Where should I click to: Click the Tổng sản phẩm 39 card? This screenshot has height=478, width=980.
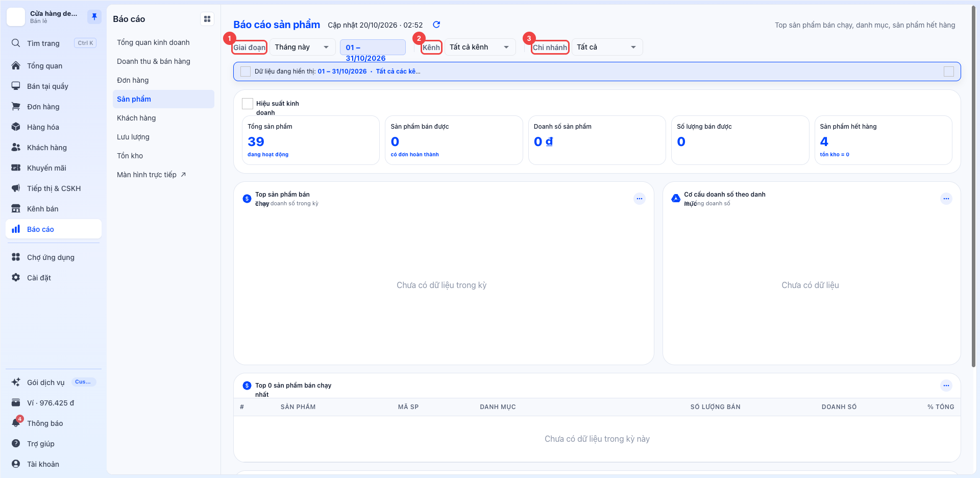(310, 140)
